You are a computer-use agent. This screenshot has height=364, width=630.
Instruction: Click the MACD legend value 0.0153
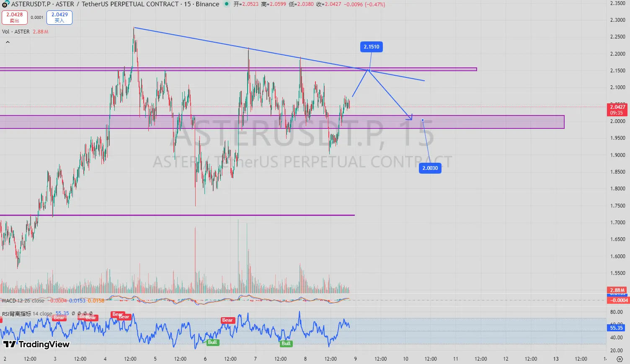[x=77, y=300]
